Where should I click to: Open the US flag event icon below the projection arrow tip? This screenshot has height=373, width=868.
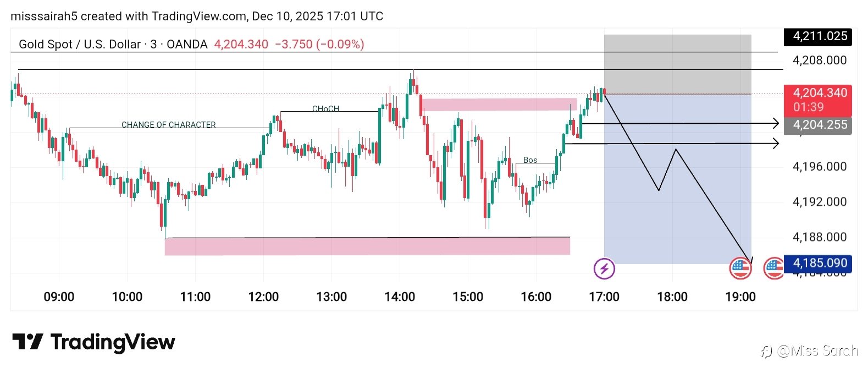(740, 268)
